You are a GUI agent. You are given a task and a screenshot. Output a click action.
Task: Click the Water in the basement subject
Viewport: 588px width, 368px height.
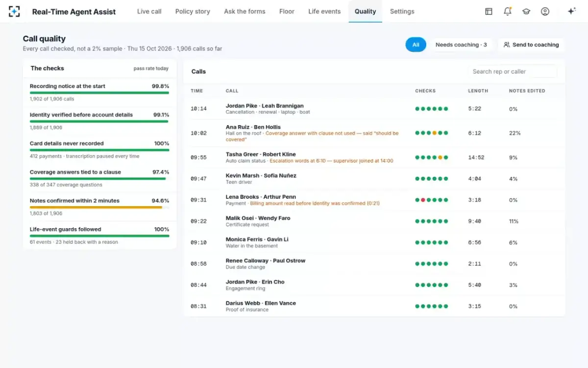[251, 246]
